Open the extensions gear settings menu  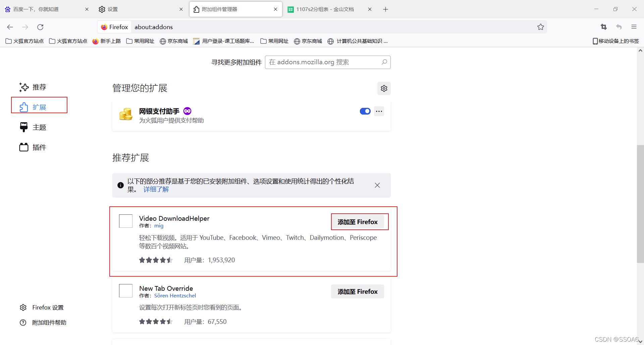pos(384,88)
